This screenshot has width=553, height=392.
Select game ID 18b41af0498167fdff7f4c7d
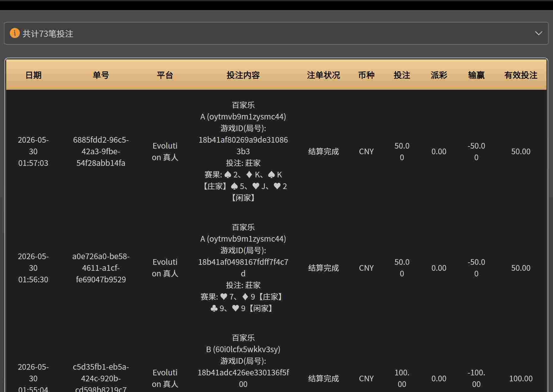click(243, 267)
